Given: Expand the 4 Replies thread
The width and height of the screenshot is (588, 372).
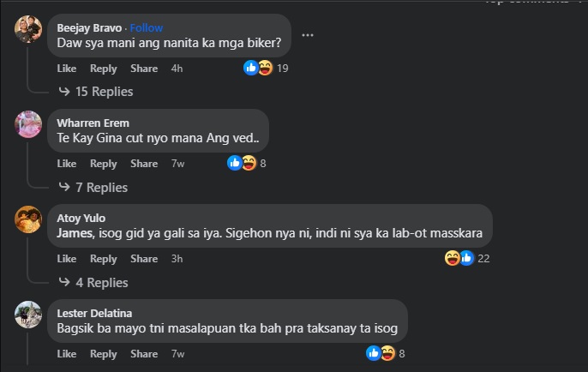Looking at the screenshot, I should coord(101,282).
